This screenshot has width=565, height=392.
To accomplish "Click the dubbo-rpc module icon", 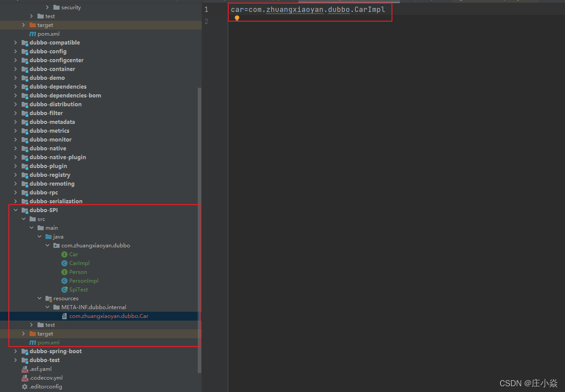I will point(25,193).
